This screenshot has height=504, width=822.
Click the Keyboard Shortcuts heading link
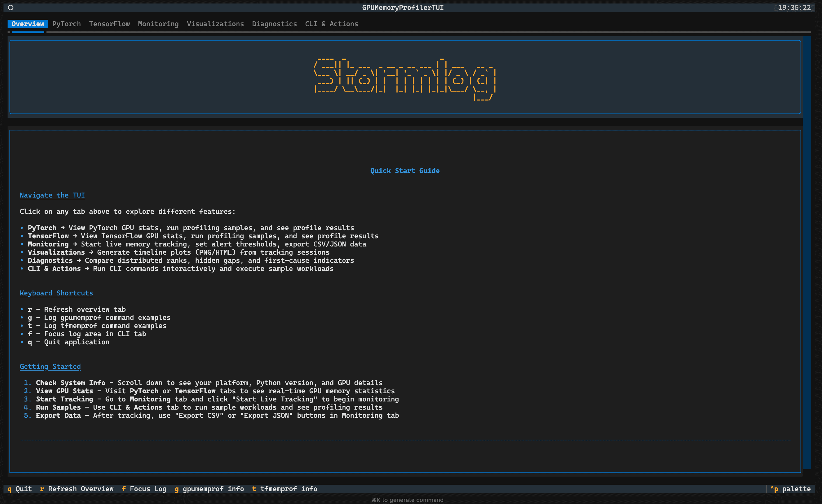click(x=56, y=293)
